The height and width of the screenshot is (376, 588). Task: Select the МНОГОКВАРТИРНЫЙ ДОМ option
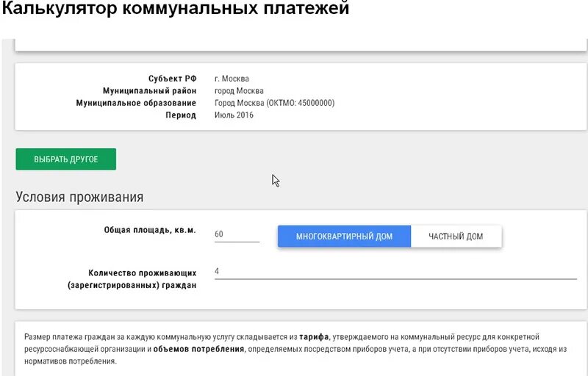point(344,236)
